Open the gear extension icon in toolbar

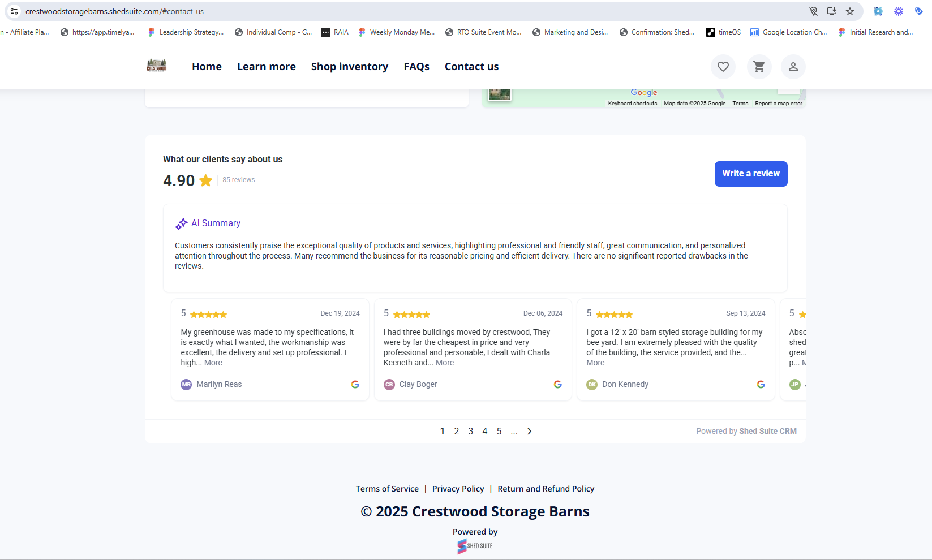(x=878, y=11)
